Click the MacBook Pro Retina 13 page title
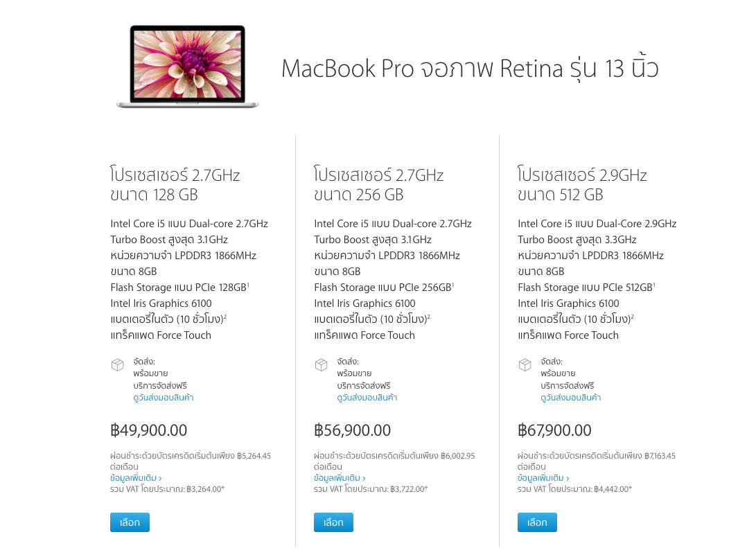Viewport: 756px width, 557px height. click(x=469, y=69)
